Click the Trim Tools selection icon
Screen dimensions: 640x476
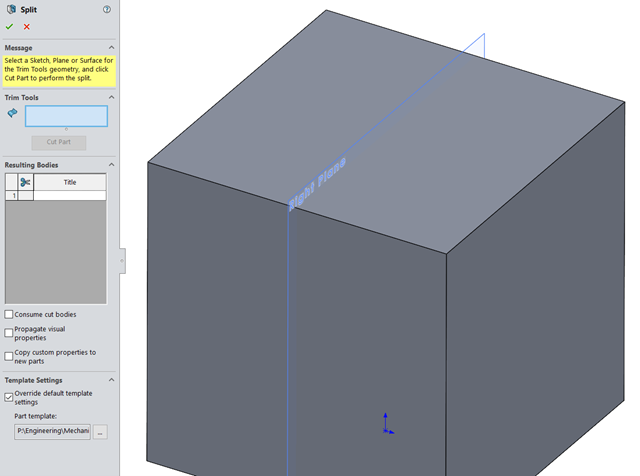13,113
